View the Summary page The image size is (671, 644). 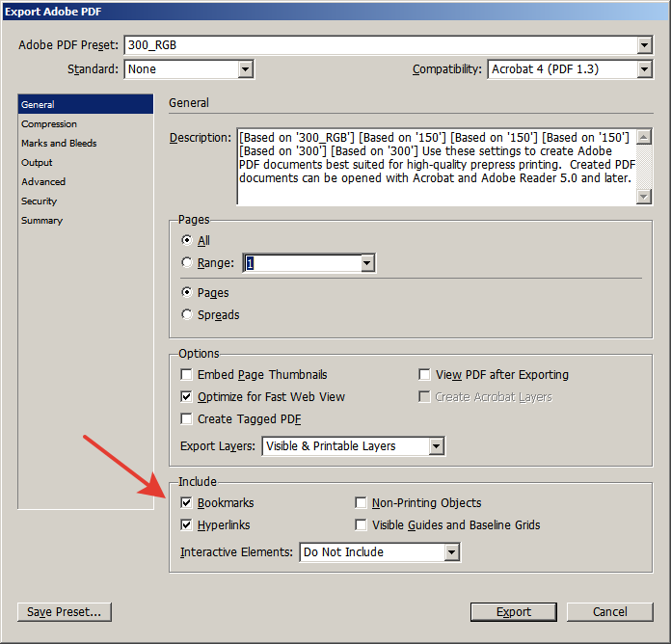point(86,221)
